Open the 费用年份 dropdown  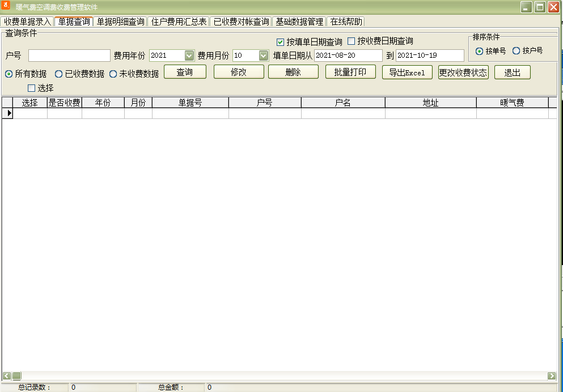(x=189, y=56)
